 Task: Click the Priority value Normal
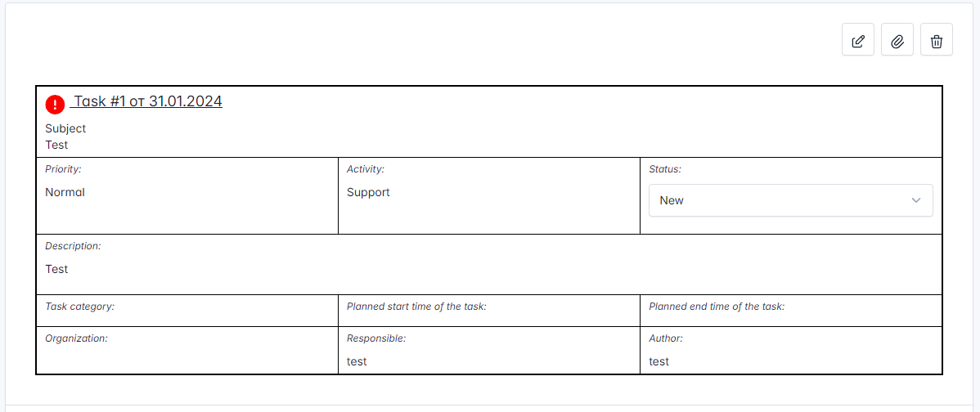pos(65,192)
